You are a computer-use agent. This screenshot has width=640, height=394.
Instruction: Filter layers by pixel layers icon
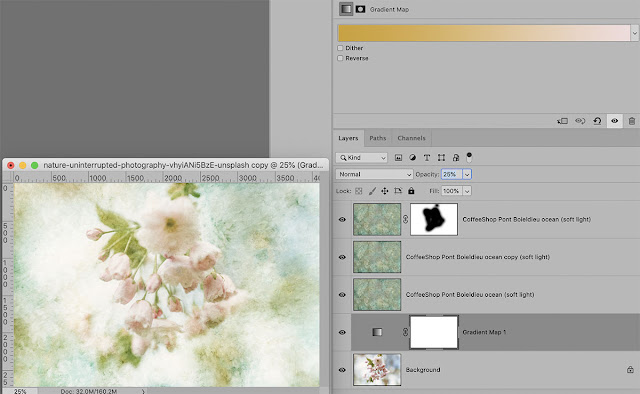[398, 158]
